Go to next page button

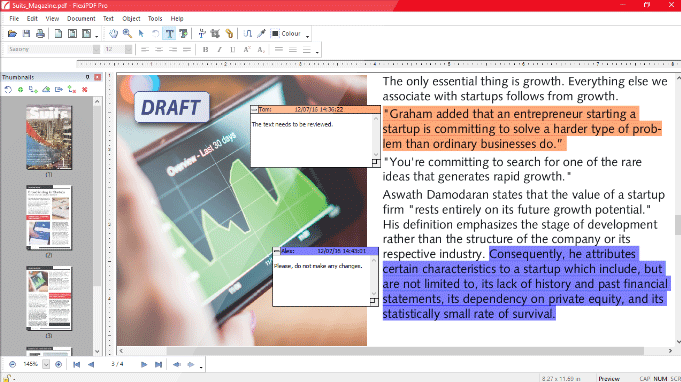144,365
